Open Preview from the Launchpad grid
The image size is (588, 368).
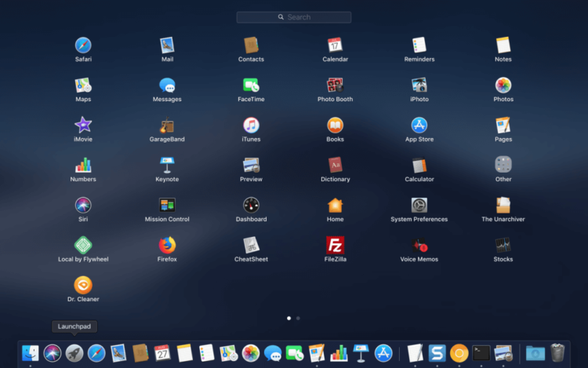251,166
